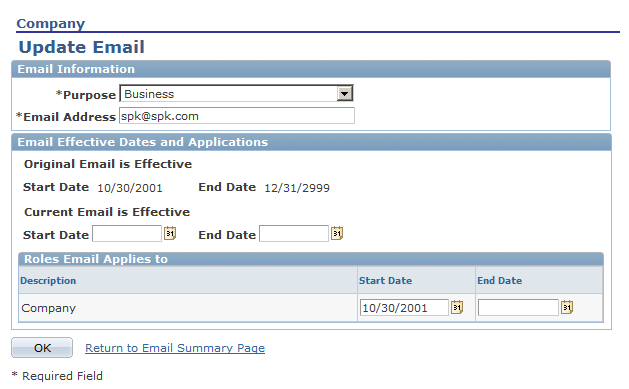Screen dimensions: 629x389
Task: Click the Email Address input field
Action: point(237,116)
